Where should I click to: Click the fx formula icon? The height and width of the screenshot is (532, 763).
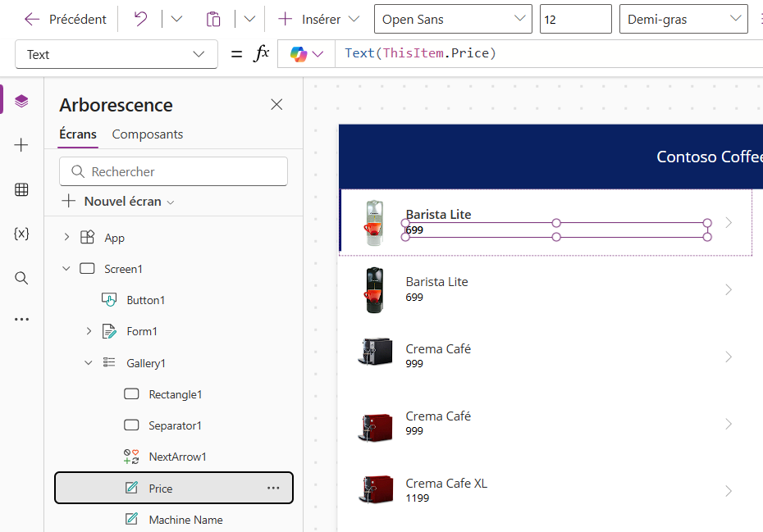[262, 53]
